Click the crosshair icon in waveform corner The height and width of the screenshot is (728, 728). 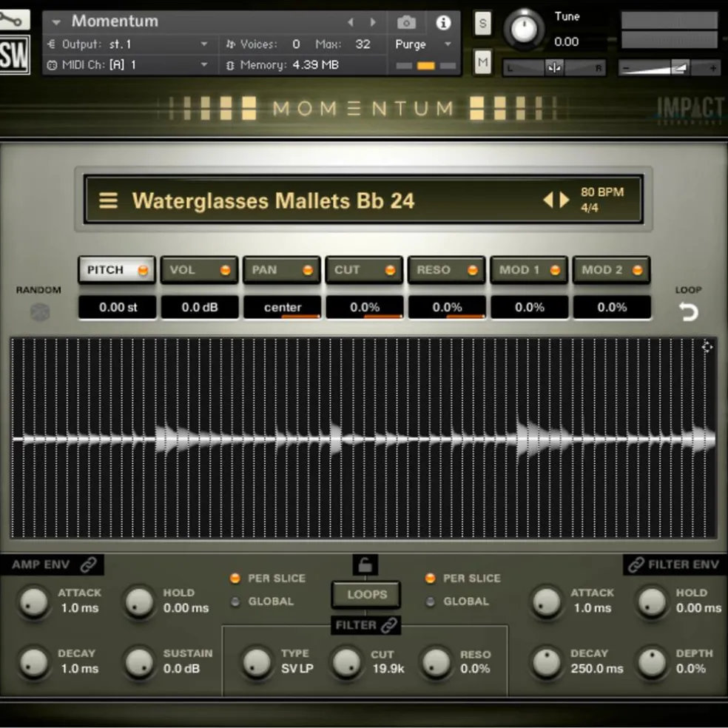[x=707, y=347]
